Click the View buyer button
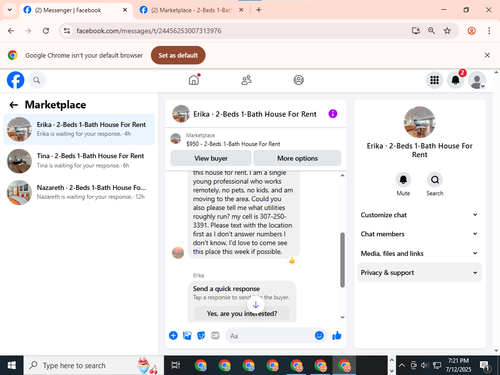Viewport: 500px width, 375px height. 211,158
